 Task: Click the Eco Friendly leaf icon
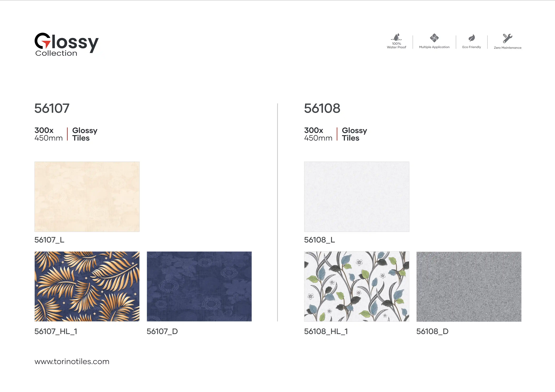(x=471, y=38)
